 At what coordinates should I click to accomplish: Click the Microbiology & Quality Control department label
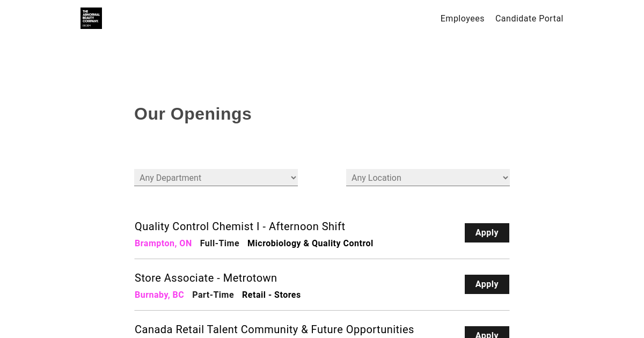click(x=310, y=243)
